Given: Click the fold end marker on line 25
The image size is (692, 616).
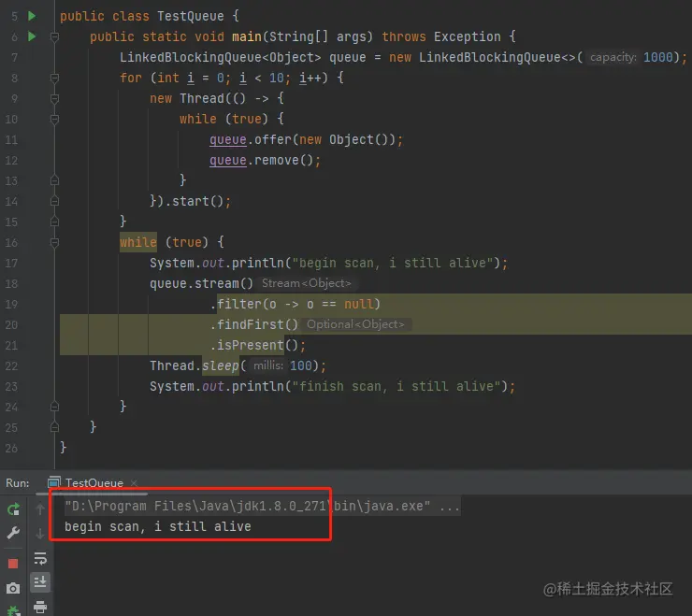Looking at the screenshot, I should coord(54,427).
